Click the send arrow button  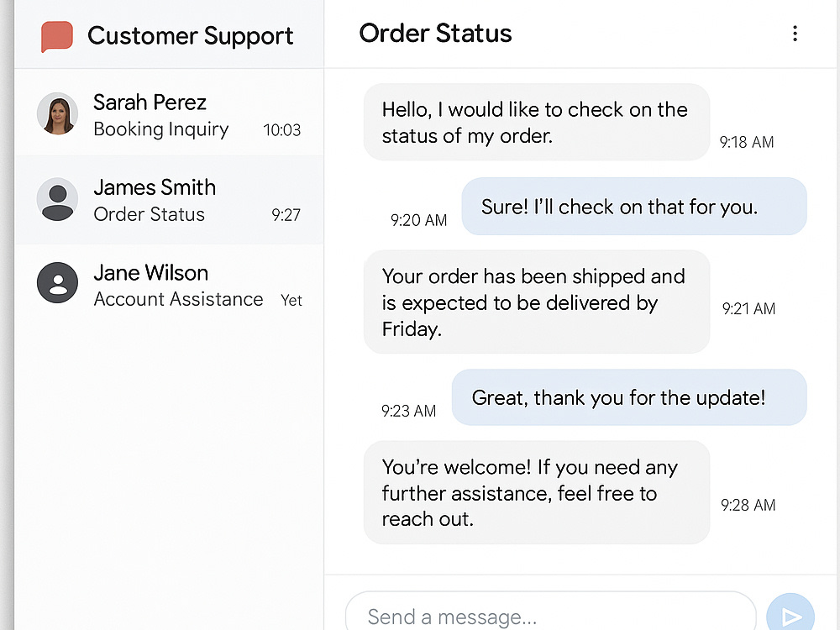[x=790, y=615]
